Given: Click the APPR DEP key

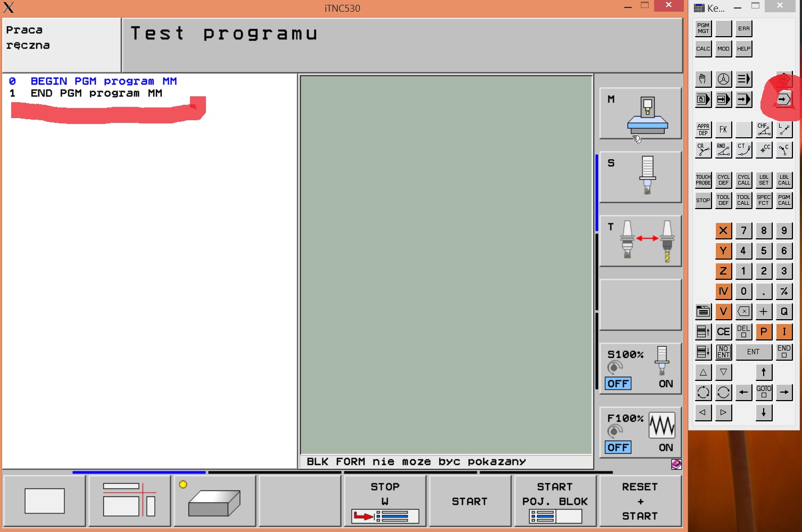Looking at the screenshot, I should tap(703, 129).
